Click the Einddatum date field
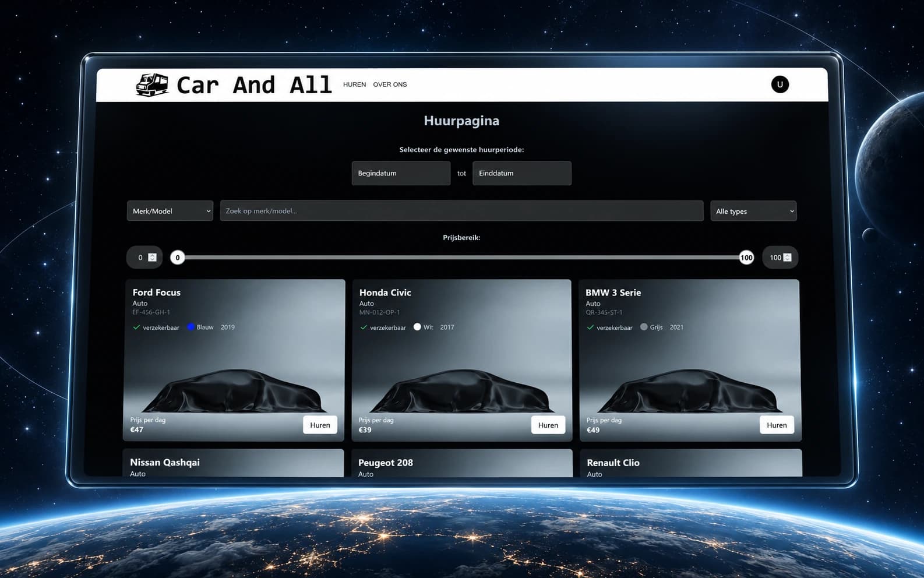The height and width of the screenshot is (578, 924). [x=522, y=173]
